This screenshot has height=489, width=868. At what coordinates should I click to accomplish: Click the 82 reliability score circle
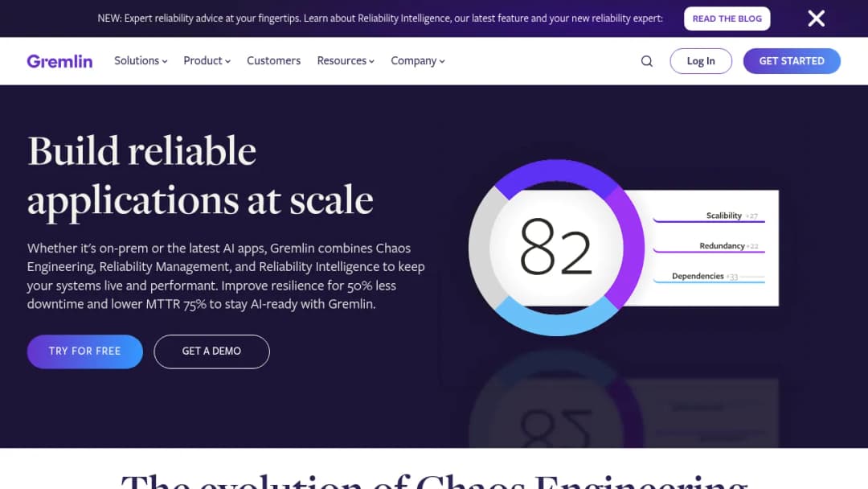tap(556, 247)
